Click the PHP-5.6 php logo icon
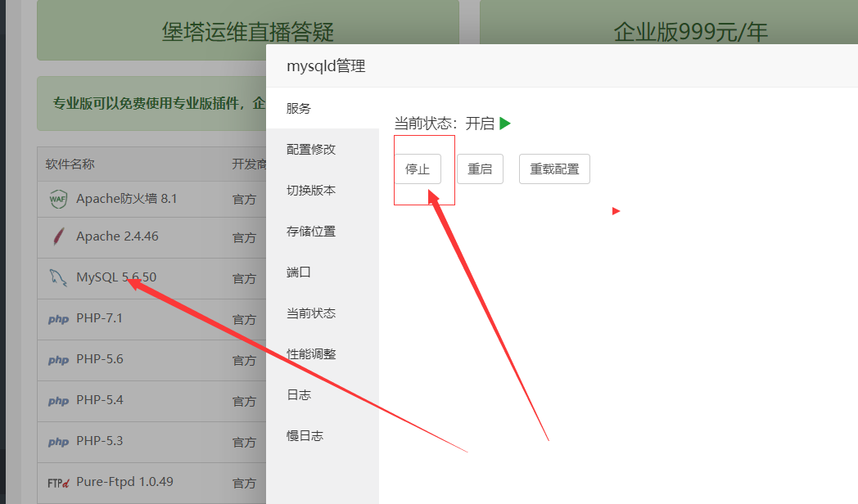This screenshot has height=504, width=858. pos(59,360)
